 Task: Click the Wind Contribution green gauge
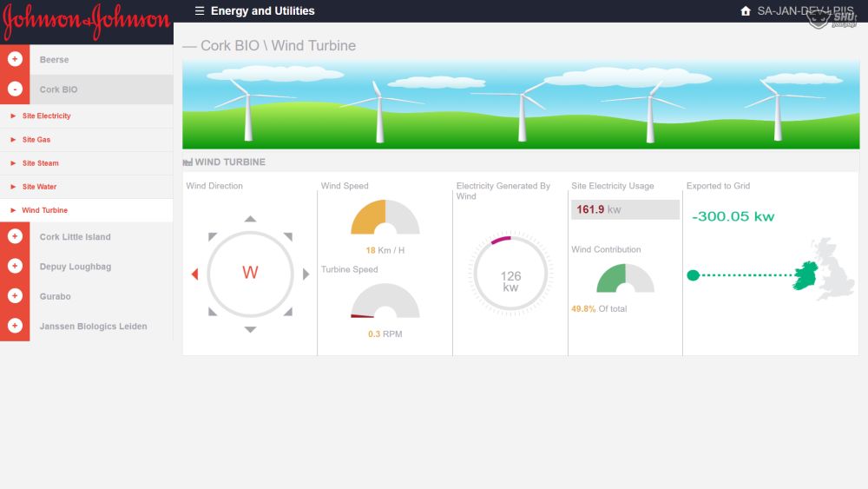click(x=626, y=278)
